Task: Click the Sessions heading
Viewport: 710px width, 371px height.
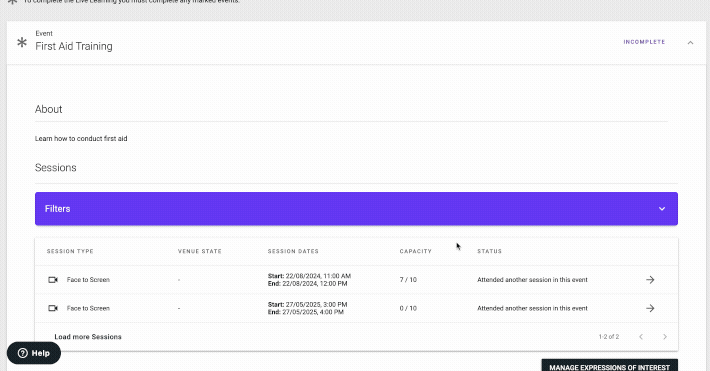Action: [56, 168]
